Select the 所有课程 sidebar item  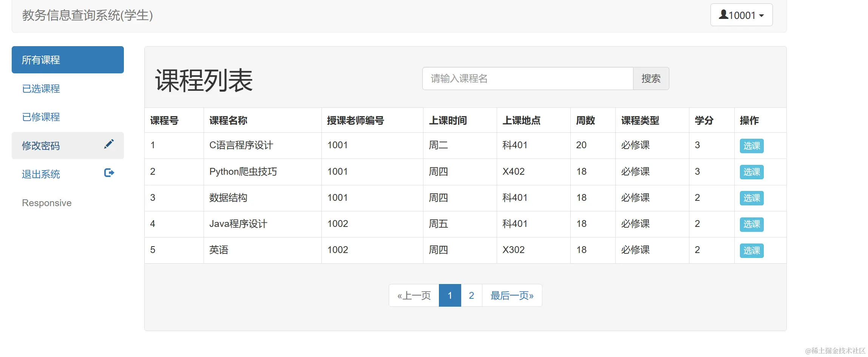coord(40,59)
